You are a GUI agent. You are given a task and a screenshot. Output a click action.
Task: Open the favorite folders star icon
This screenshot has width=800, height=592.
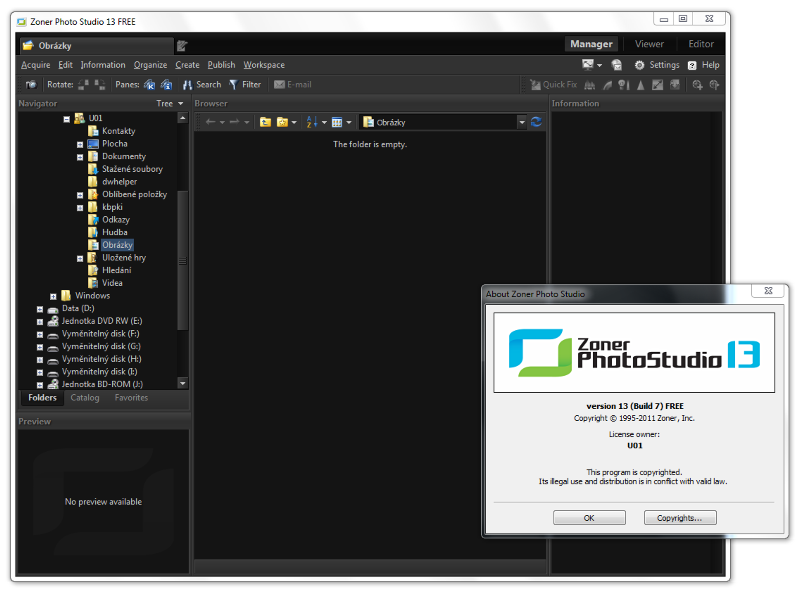(282, 122)
